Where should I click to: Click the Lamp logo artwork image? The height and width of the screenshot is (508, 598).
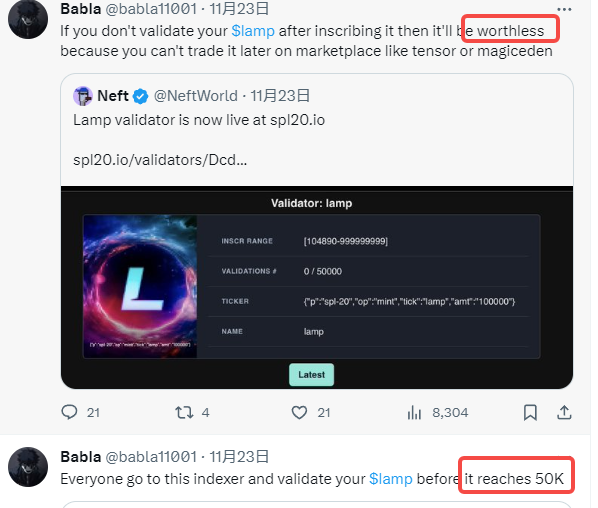[140, 286]
